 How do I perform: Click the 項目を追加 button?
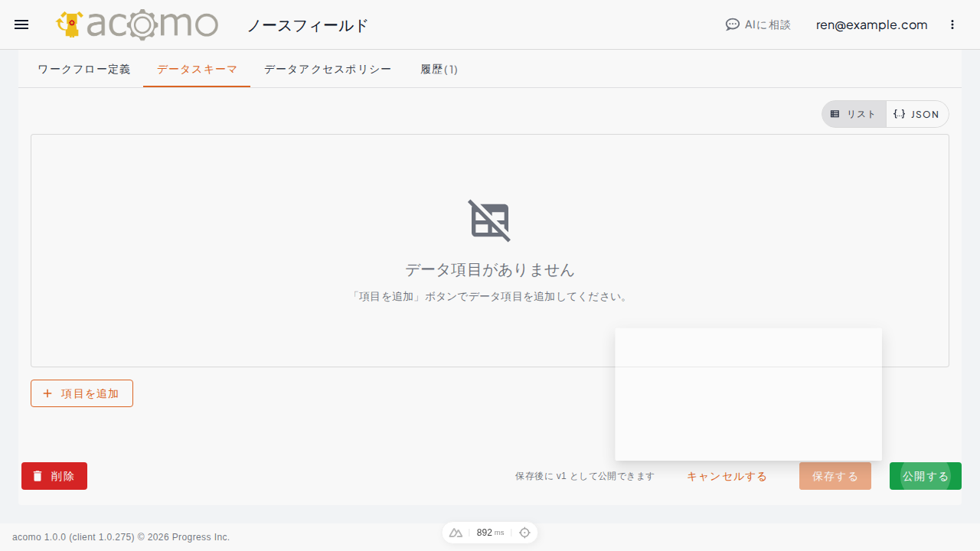click(82, 393)
